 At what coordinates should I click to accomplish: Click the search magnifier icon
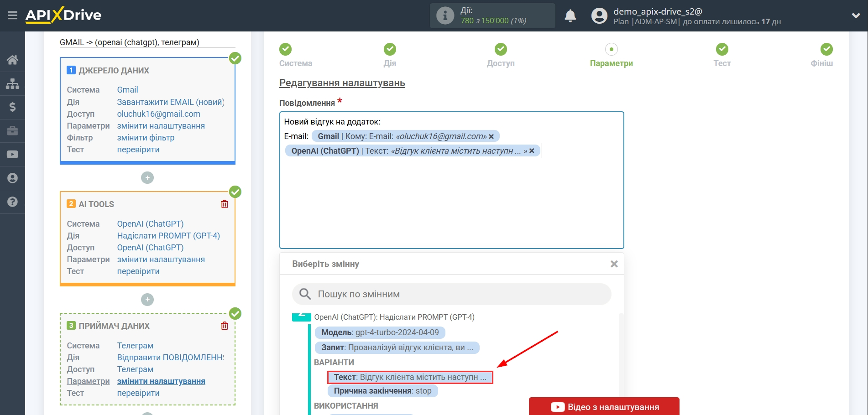(x=305, y=294)
